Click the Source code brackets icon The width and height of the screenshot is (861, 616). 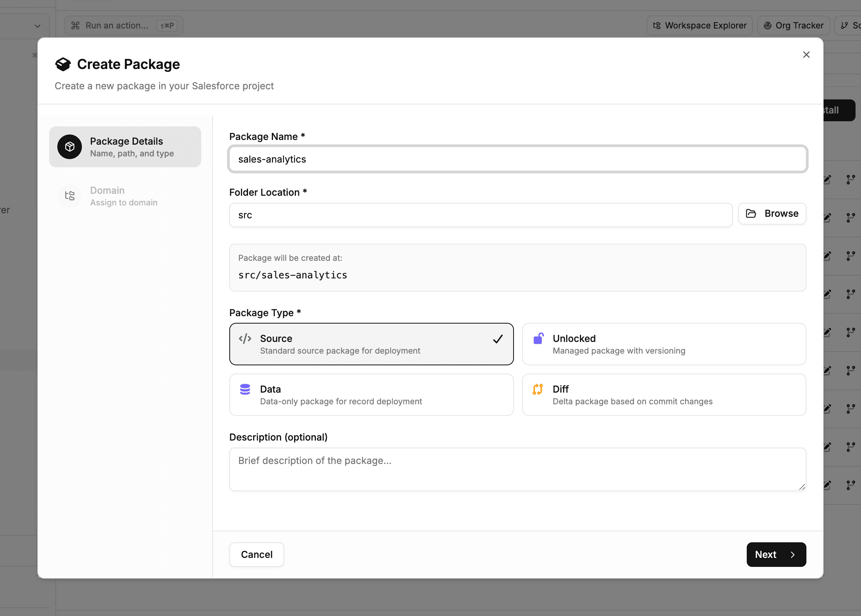pos(245,338)
